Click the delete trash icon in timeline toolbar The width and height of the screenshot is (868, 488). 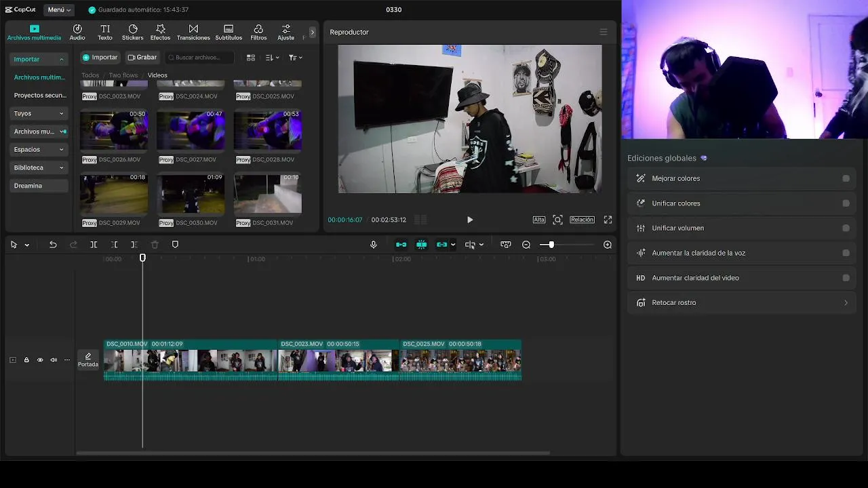(155, 245)
